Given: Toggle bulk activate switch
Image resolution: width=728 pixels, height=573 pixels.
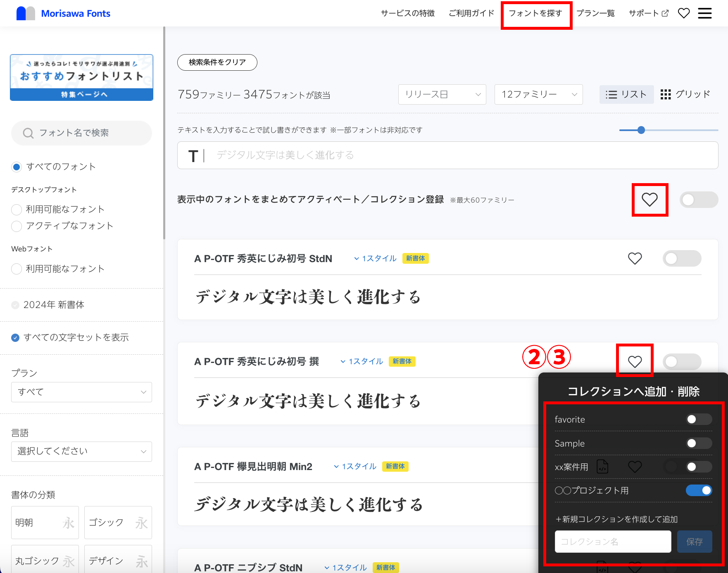Looking at the screenshot, I should coord(699,200).
